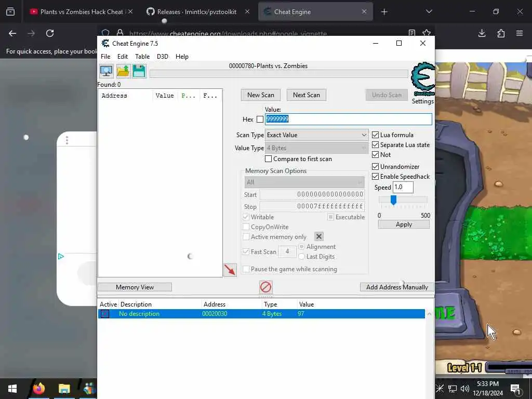Viewport: 532px width, 399px height.
Task: Open the Help menu
Action: pyautogui.click(x=182, y=56)
